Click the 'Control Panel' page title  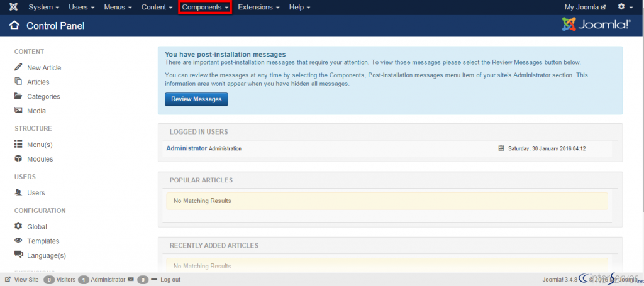55,25
